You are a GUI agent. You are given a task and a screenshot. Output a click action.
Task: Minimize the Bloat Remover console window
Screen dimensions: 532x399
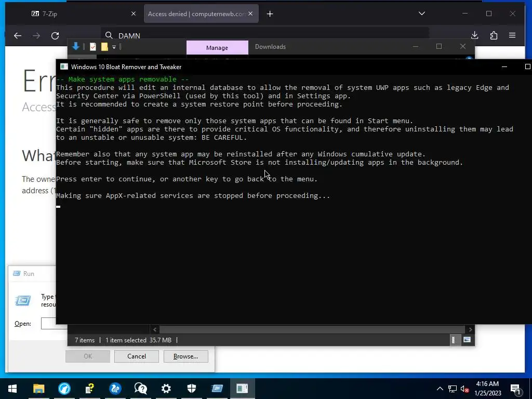504,67
